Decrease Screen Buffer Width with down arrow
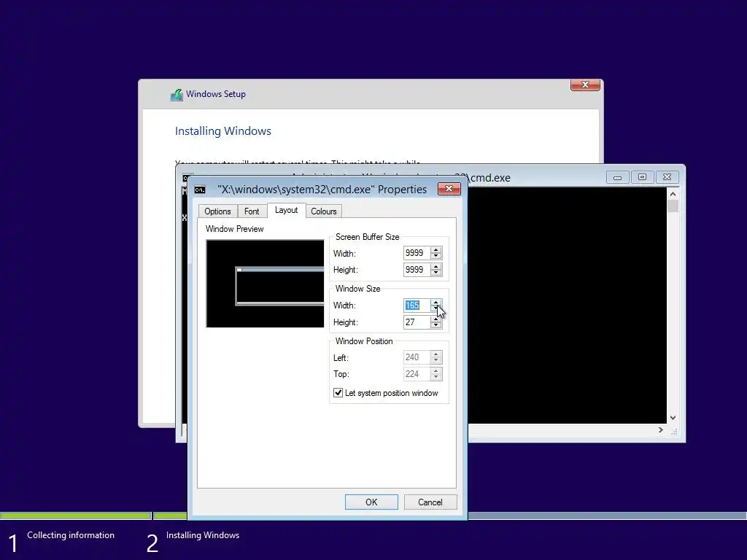This screenshot has width=747, height=560. pos(436,256)
